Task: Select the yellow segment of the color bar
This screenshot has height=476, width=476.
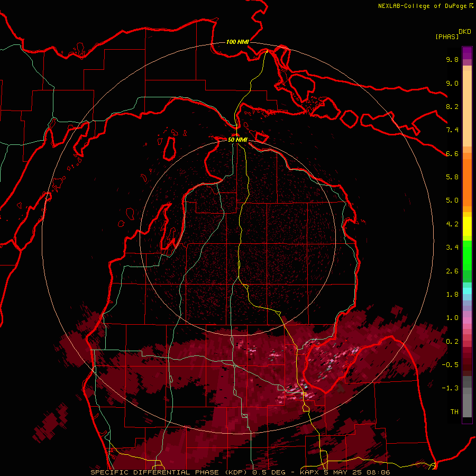Action: tap(467, 226)
